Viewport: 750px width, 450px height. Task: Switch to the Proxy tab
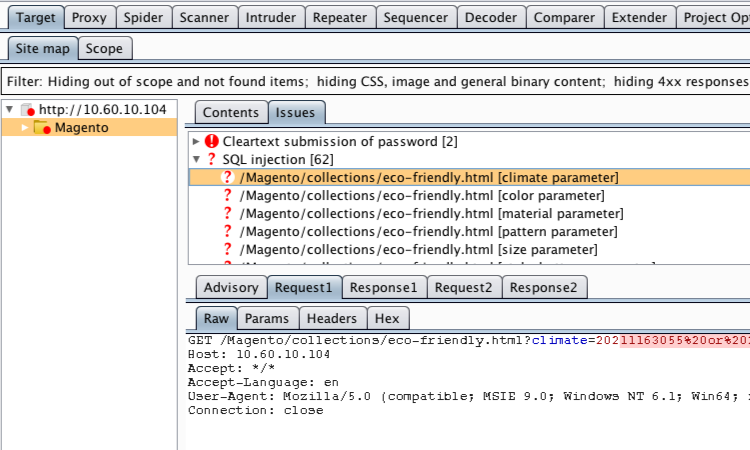[89, 18]
